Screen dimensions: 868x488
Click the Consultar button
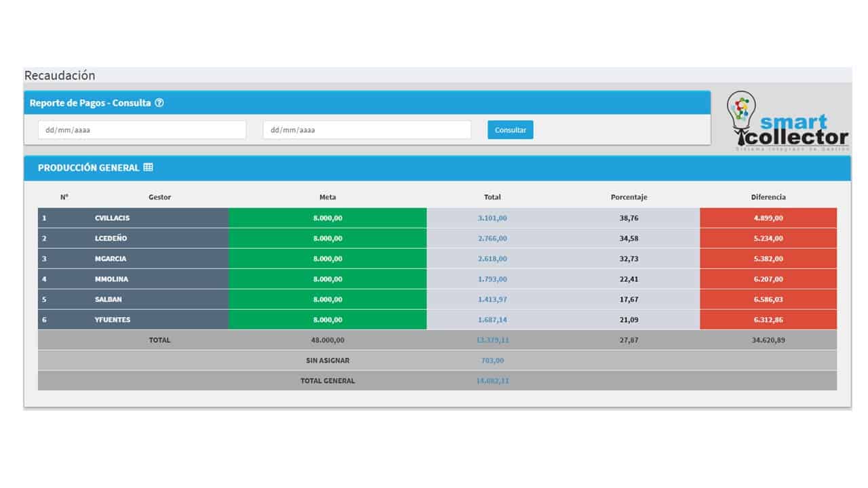[511, 129]
